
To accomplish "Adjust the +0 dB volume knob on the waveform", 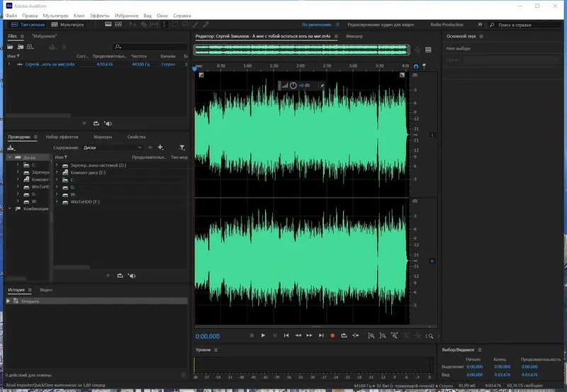I will (x=293, y=86).
